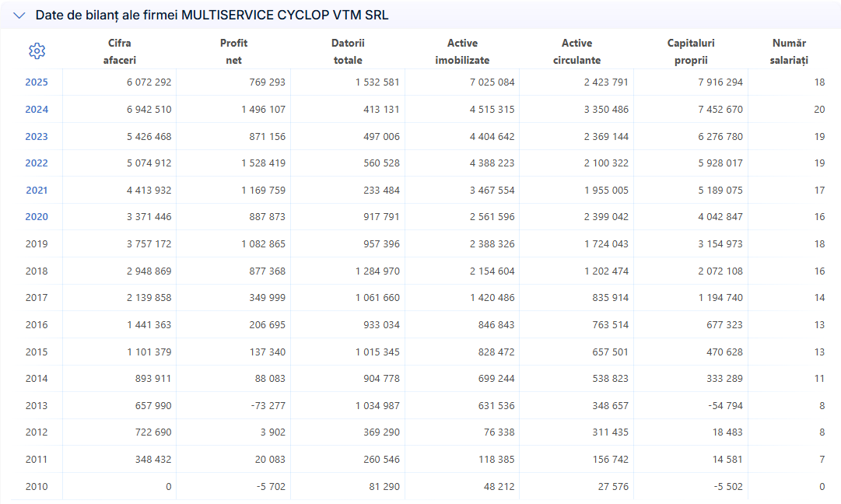Click the Active imobilizate column header

(462, 51)
